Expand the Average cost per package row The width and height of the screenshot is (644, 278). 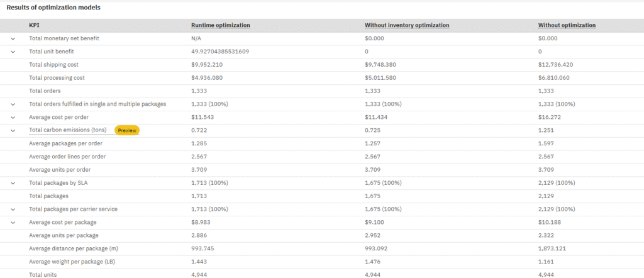coord(13,222)
